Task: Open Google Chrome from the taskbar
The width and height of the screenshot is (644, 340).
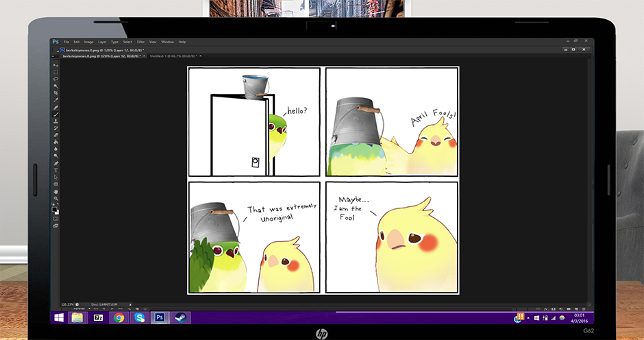Action: (119, 317)
